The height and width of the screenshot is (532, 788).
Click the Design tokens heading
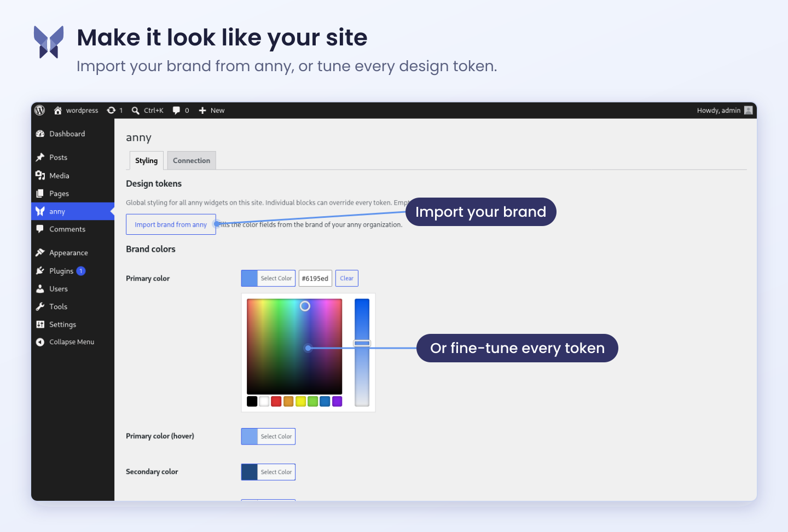click(x=154, y=183)
